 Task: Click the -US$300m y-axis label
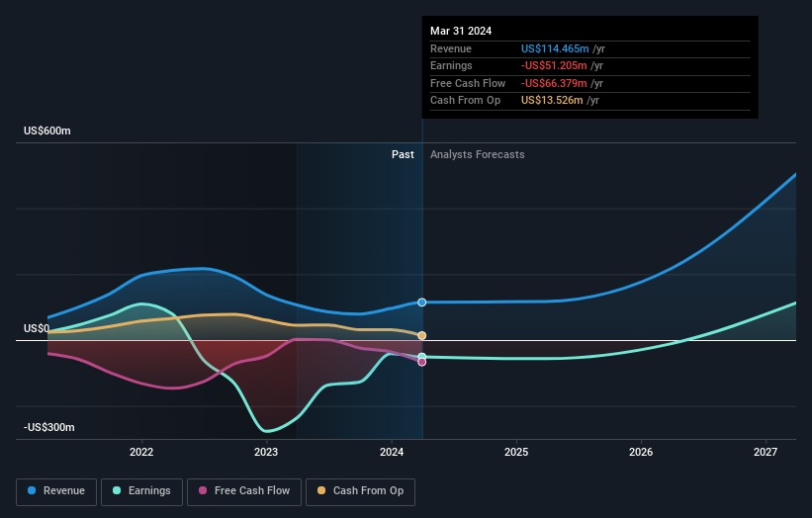[x=49, y=427]
